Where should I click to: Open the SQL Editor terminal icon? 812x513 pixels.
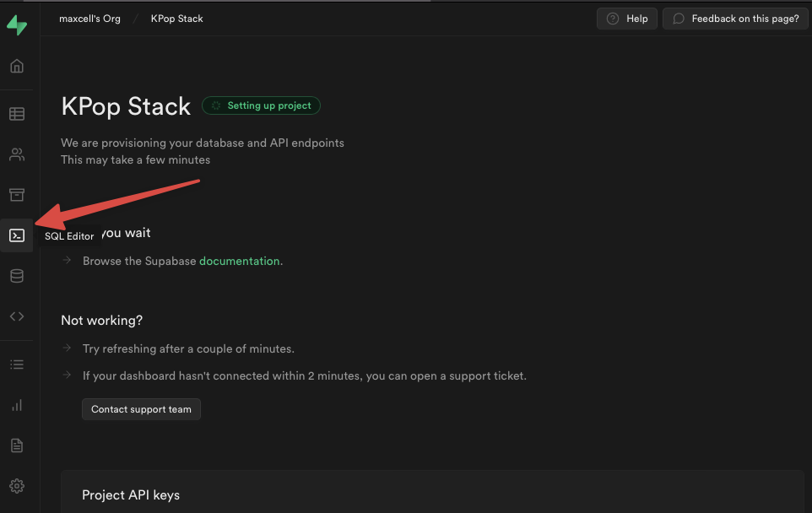coord(17,235)
